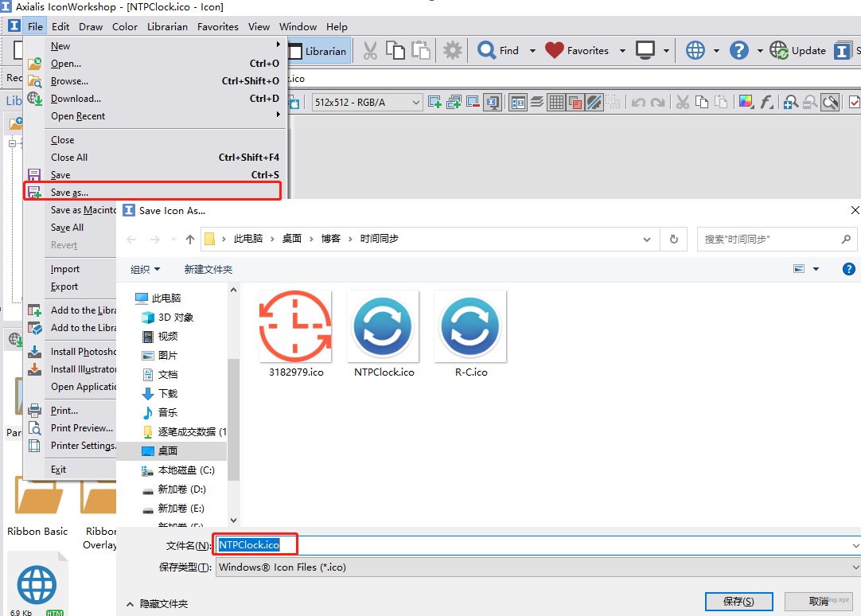Screen dimensions: 861x616
Task: Toggle the pixel grid display icon
Action: pos(556,102)
